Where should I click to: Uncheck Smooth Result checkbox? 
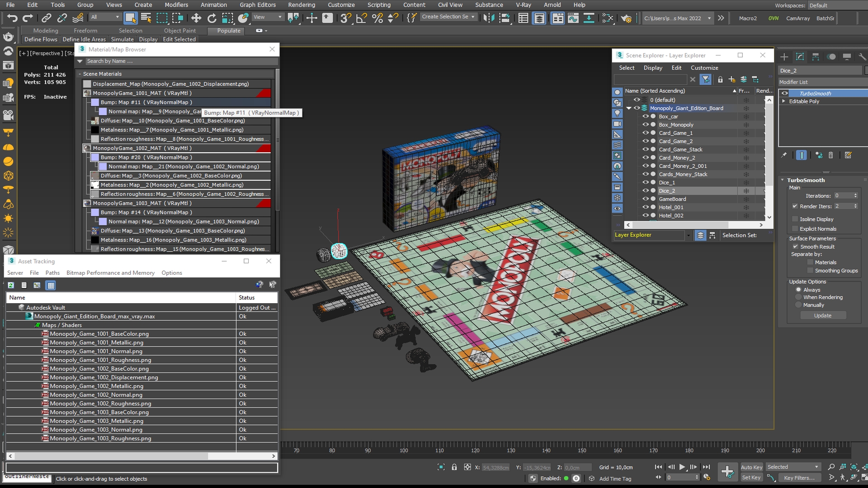[795, 247]
